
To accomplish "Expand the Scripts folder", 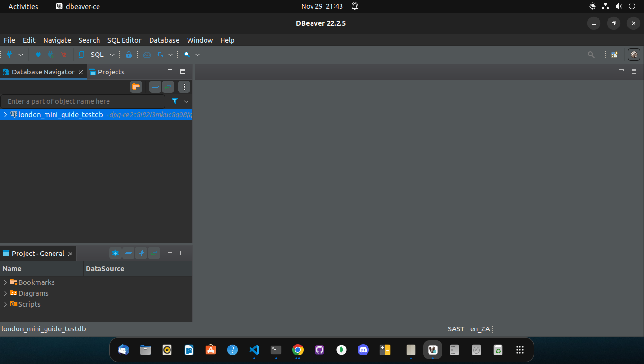I will [x=5, y=304].
